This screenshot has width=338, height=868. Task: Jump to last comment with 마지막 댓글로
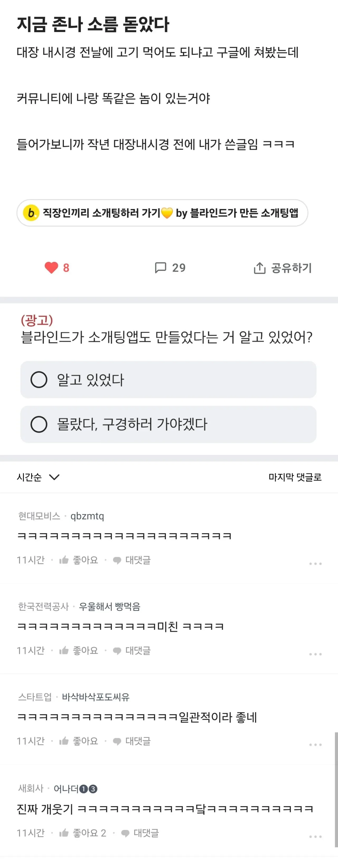point(295,477)
